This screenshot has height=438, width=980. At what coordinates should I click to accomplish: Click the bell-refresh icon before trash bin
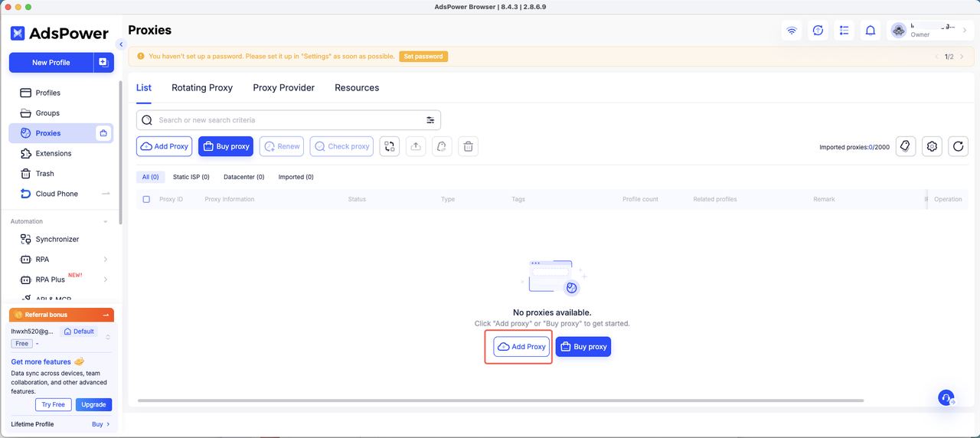(x=442, y=146)
